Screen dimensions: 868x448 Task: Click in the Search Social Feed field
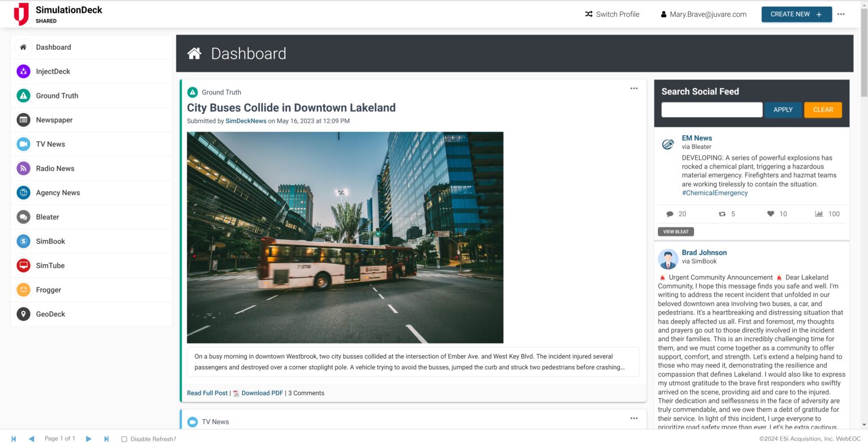click(x=711, y=110)
